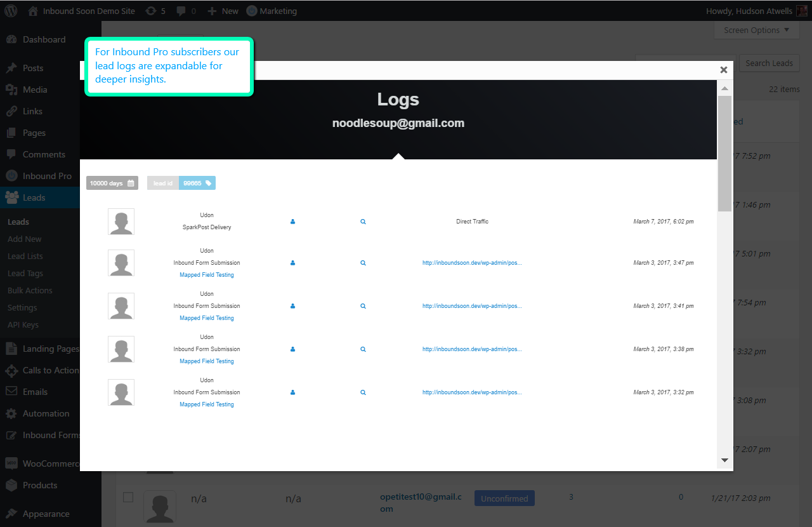Click magnifier icon in 3:32 pm log row
The height and width of the screenshot is (527, 812).
click(x=363, y=392)
